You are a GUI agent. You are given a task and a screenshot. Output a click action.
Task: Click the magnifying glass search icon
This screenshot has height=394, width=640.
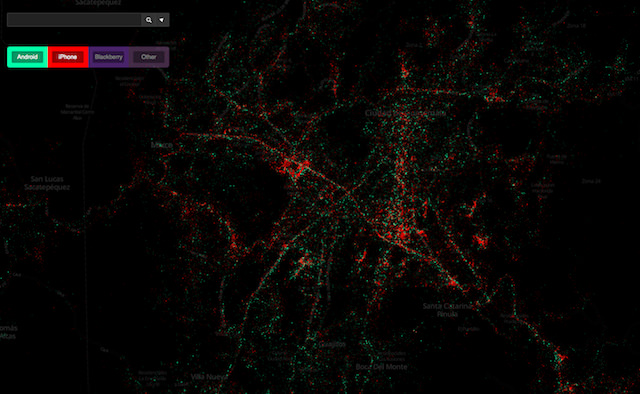(x=149, y=20)
